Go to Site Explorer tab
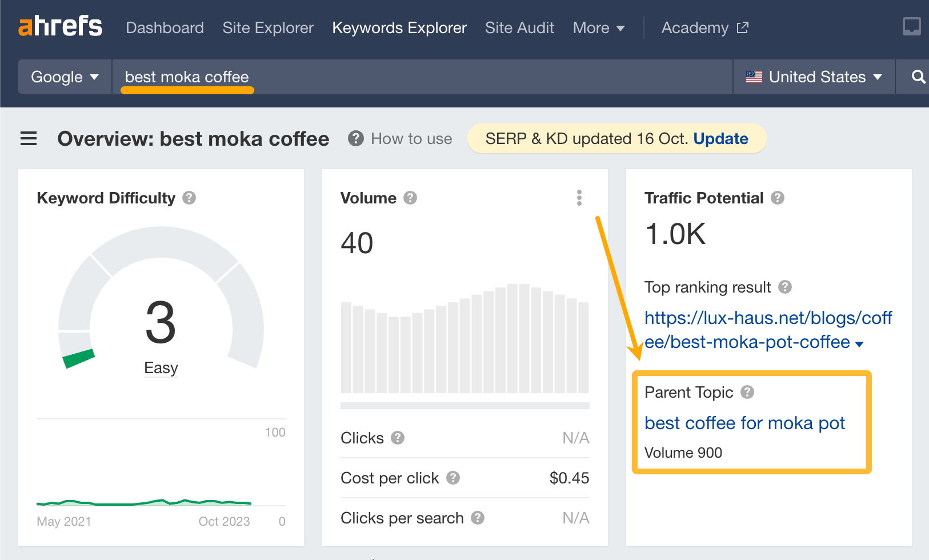The width and height of the screenshot is (929, 560). coord(268,28)
